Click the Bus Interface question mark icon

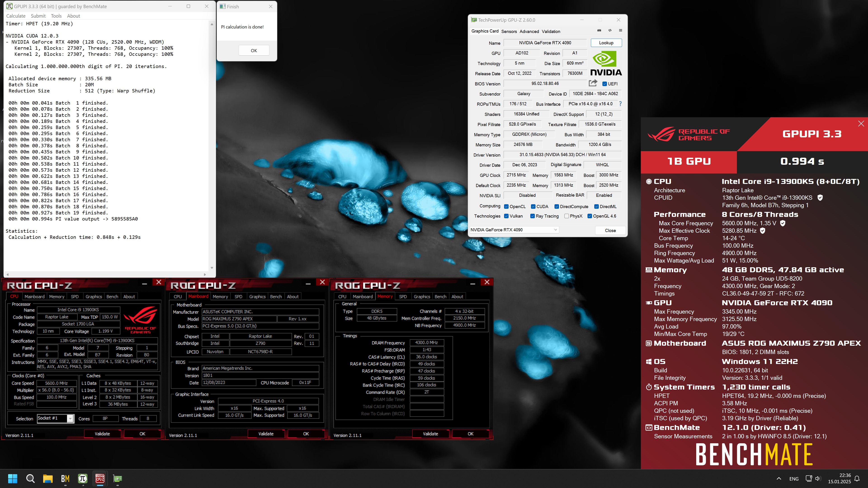(x=620, y=104)
